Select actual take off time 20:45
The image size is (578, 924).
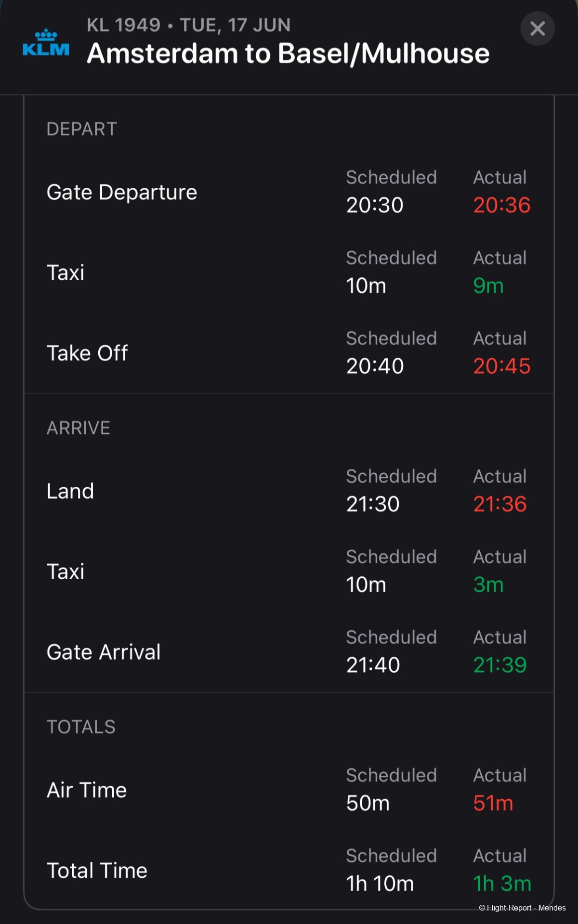(502, 366)
